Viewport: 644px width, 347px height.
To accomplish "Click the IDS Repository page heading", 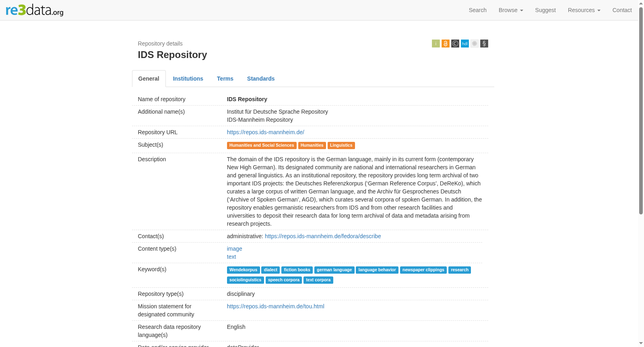I will point(173,55).
